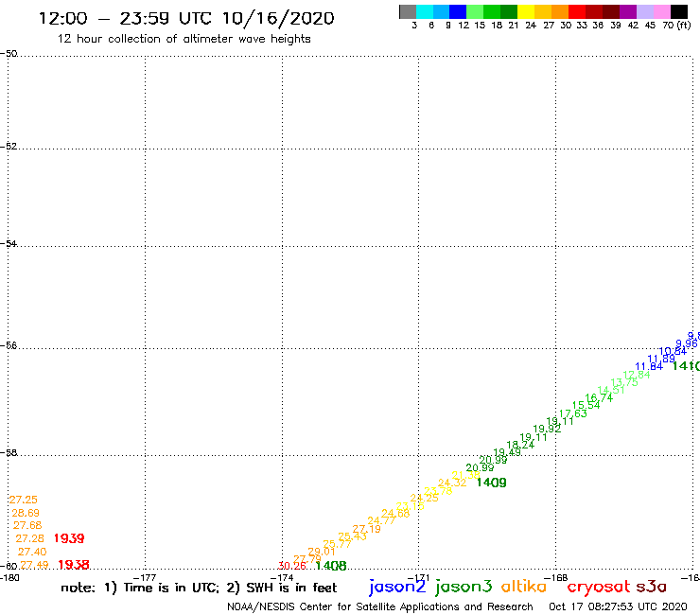This screenshot has height=615, width=700.
Task: Click subtitle '12 hour collection of altimeter wave heights'
Action: pos(184,39)
